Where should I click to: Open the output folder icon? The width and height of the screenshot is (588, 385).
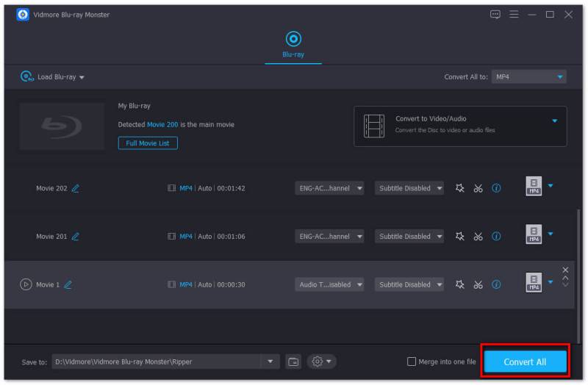click(294, 361)
